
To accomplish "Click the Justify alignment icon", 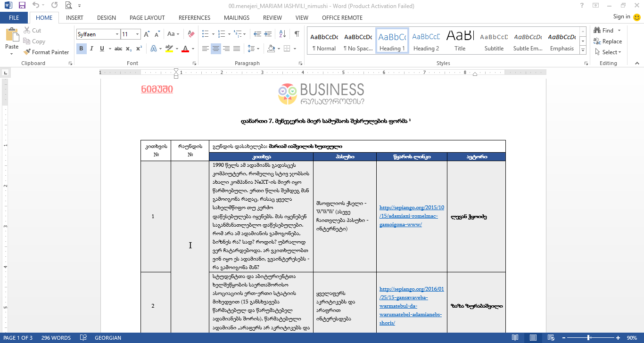I will pos(236,49).
